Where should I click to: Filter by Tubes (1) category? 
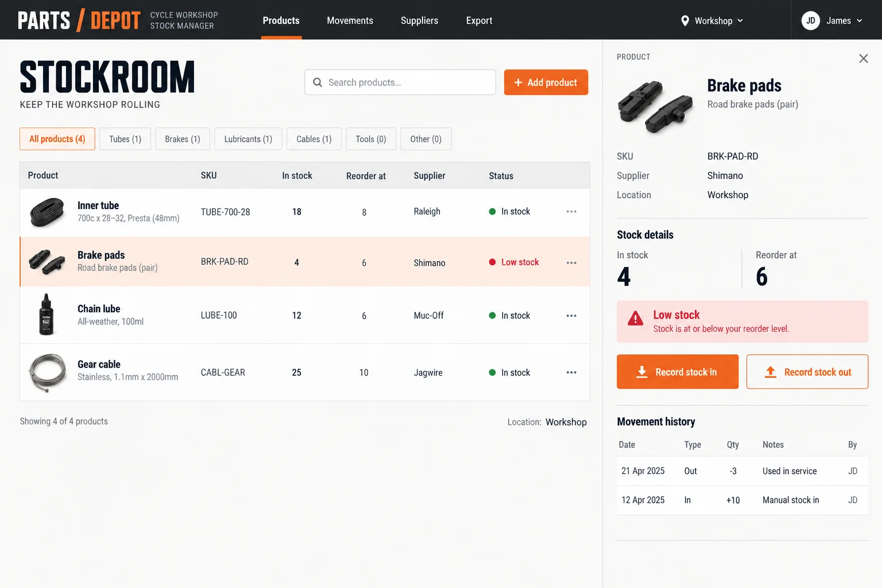click(x=125, y=139)
